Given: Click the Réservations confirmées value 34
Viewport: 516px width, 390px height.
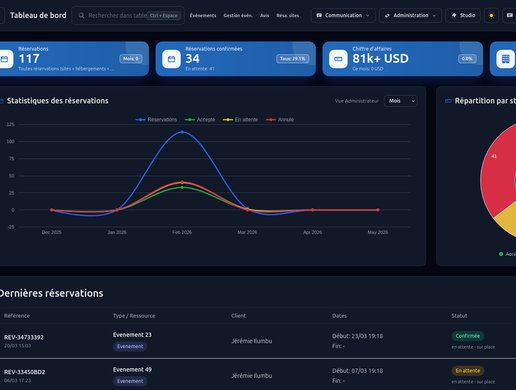Looking at the screenshot, I should click(x=192, y=59).
